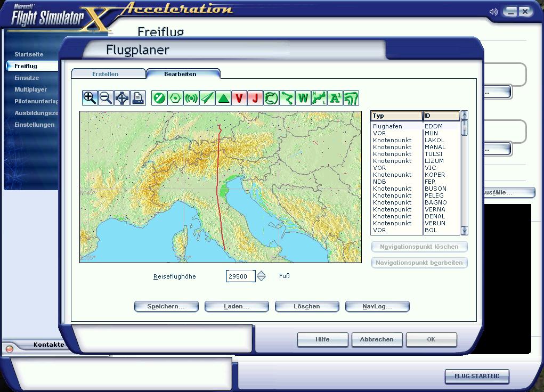Viewport: 544px width, 392px height.
Task: Toggle weather stations W icon
Action: (303, 98)
